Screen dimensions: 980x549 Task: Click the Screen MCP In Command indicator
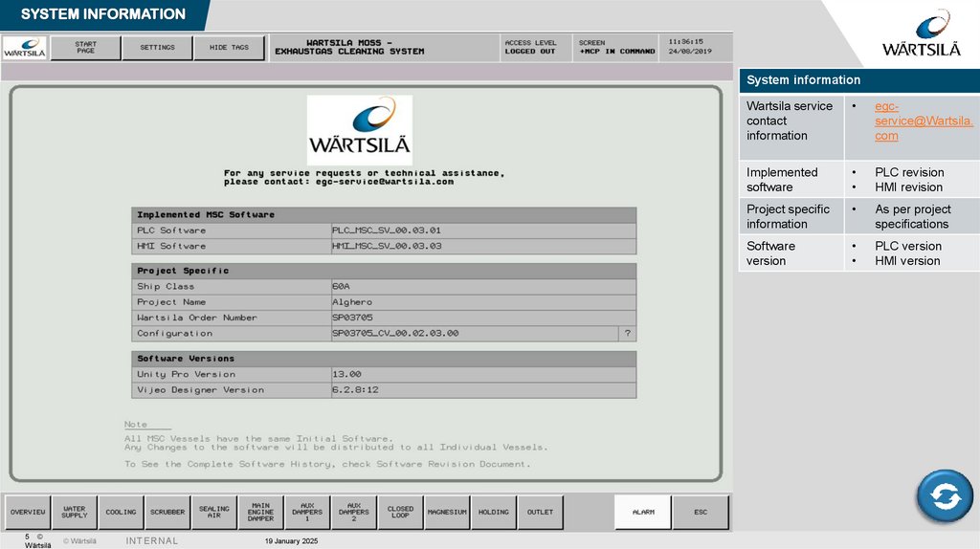(616, 48)
